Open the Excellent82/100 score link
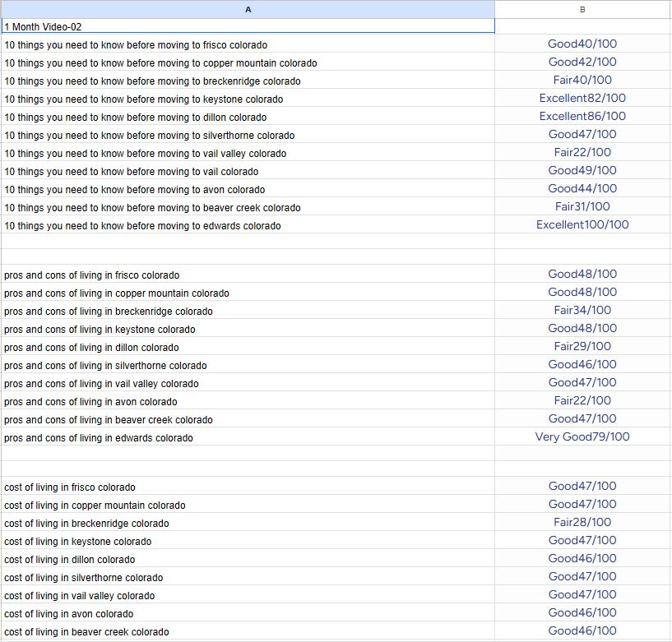Image resolution: width=672 pixels, height=642 pixels. 582,99
